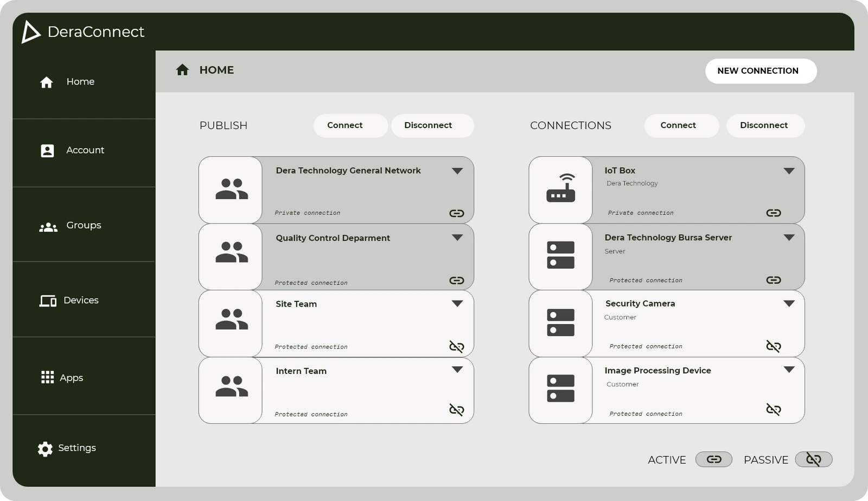This screenshot has height=501, width=868.
Task: Toggle link status of Image Processing Device
Action: (x=774, y=409)
